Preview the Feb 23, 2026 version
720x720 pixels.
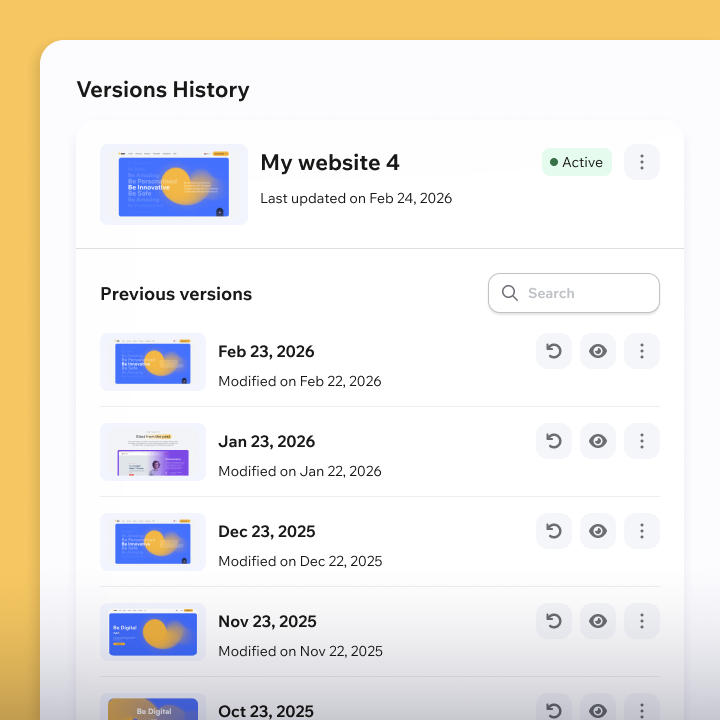coord(598,351)
